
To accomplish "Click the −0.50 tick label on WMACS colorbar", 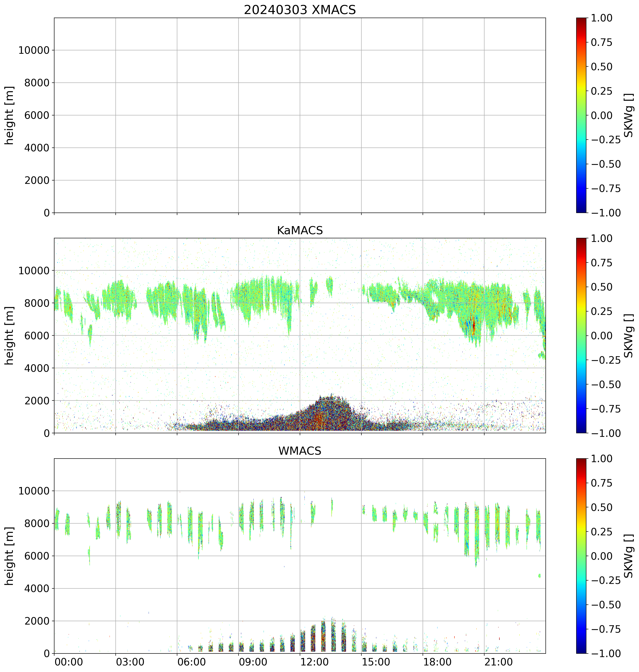I will tap(606, 605).
